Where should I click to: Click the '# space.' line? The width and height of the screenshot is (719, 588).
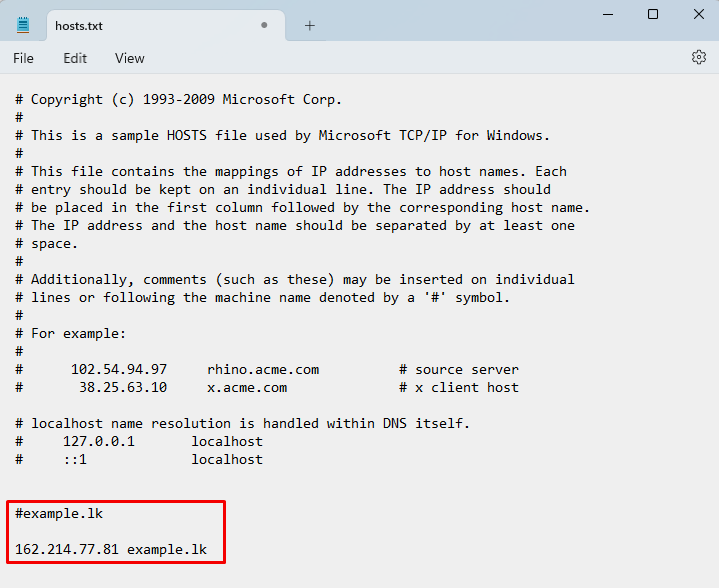46,244
